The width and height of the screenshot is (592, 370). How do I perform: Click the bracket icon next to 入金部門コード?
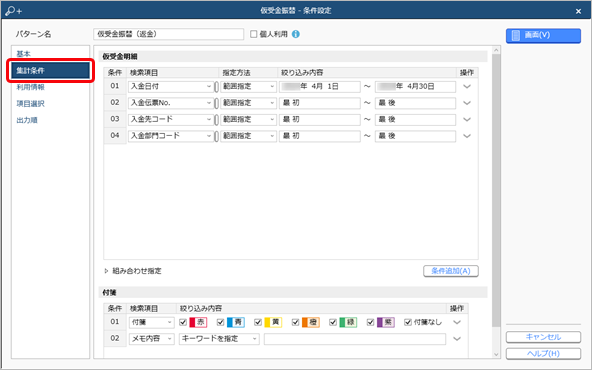point(216,136)
